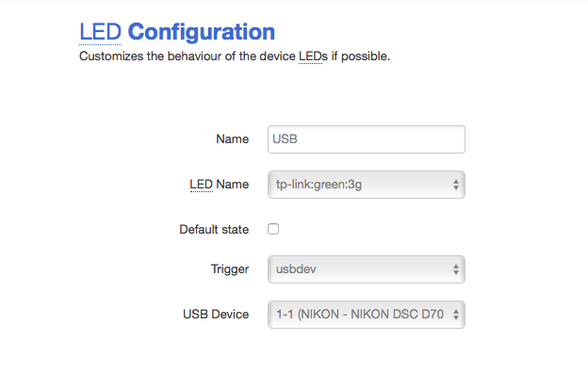Image resolution: width=588 pixels, height=390 pixels.
Task: Click up-down arrows on USB Device select
Action: tap(456, 314)
